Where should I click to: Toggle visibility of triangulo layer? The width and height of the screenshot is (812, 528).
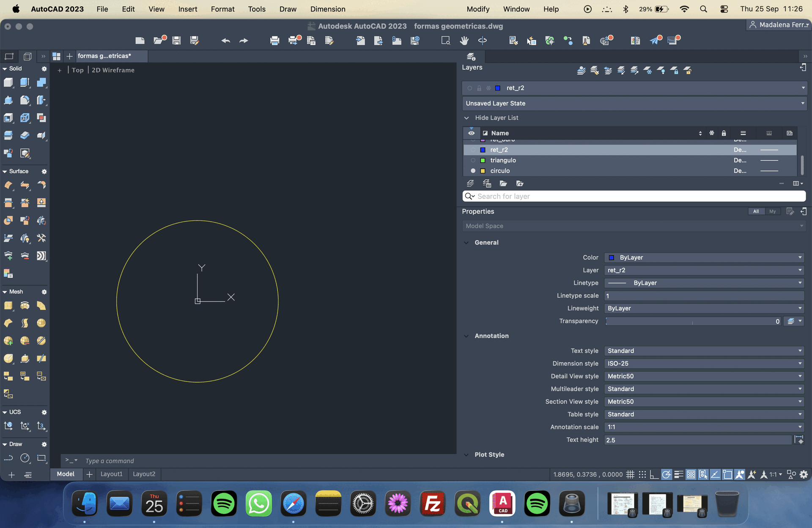(x=473, y=160)
